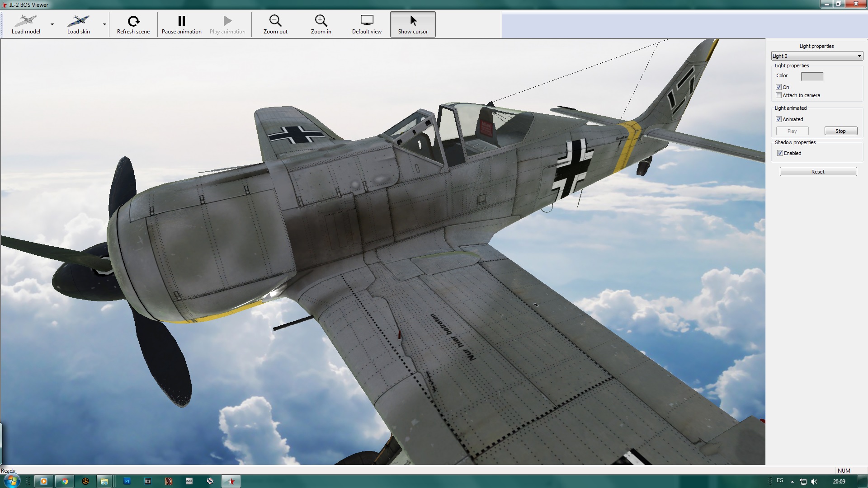Click the Light animated group label
The height and width of the screenshot is (488, 868).
click(791, 108)
